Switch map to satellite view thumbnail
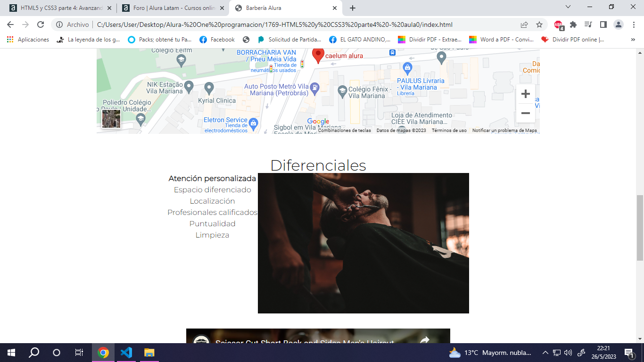This screenshot has height=362, width=644. (111, 118)
